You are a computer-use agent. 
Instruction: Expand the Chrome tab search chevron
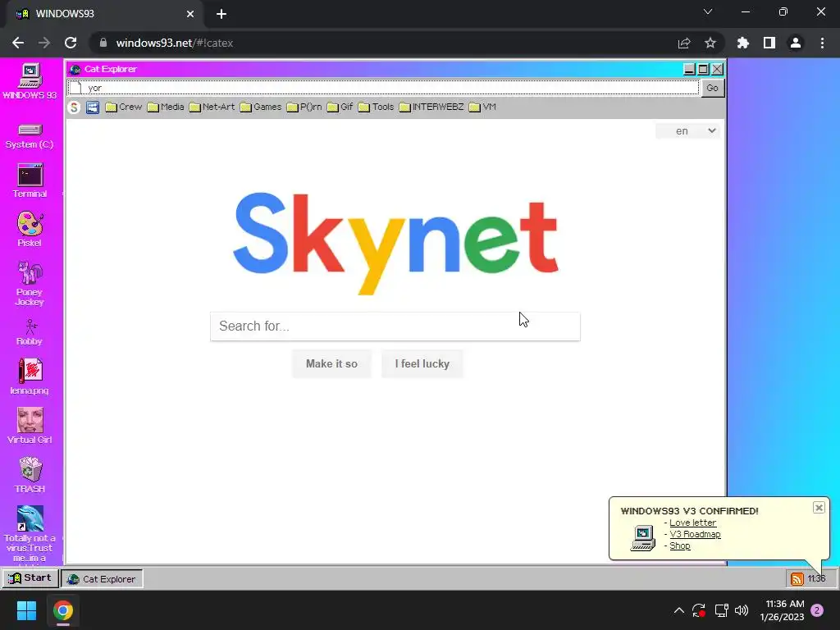708,11
